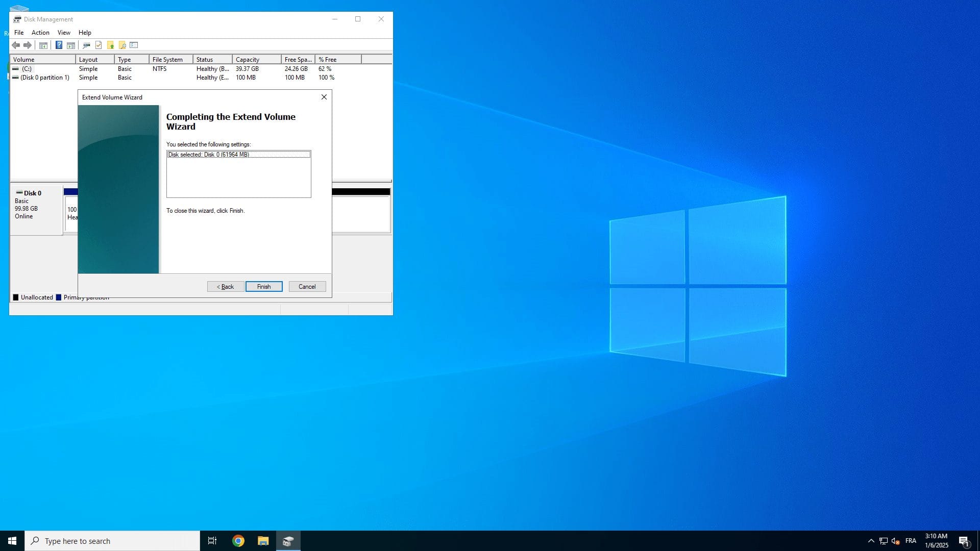Open the notification center icon
This screenshot has width=980, height=551.
(964, 541)
